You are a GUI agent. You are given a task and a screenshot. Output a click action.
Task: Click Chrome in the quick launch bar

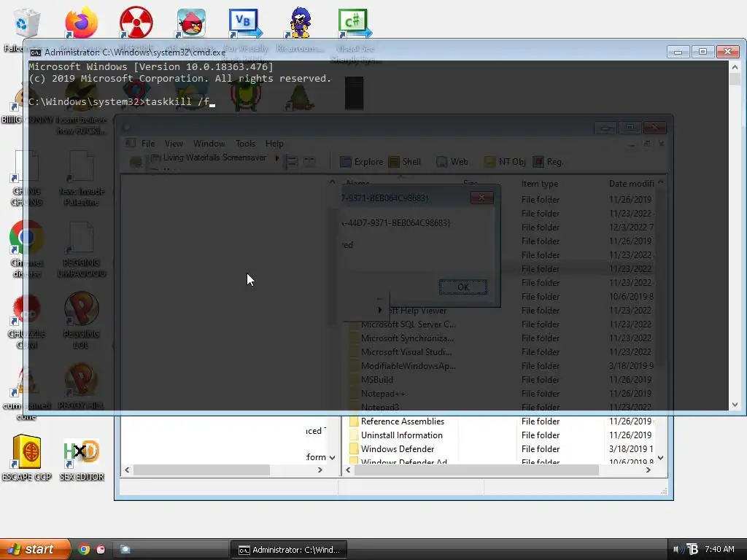(x=84, y=549)
